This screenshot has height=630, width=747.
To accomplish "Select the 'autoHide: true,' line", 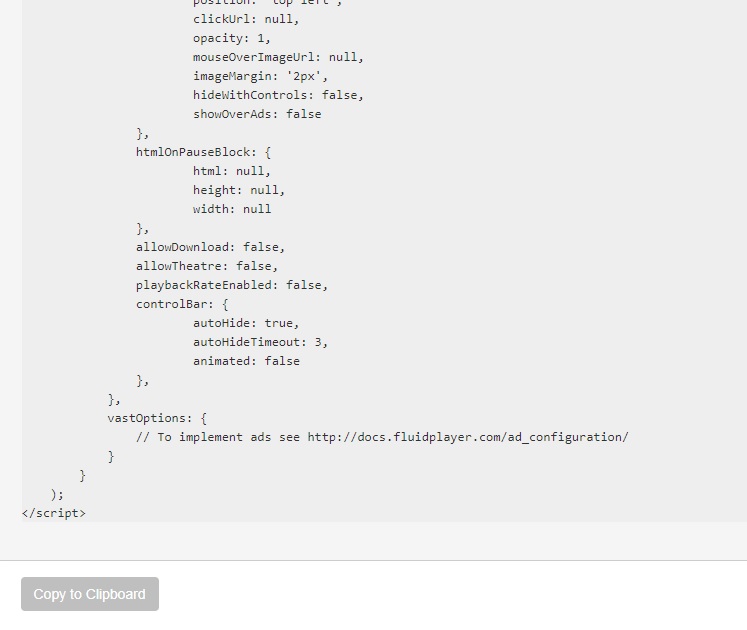I will tap(246, 323).
